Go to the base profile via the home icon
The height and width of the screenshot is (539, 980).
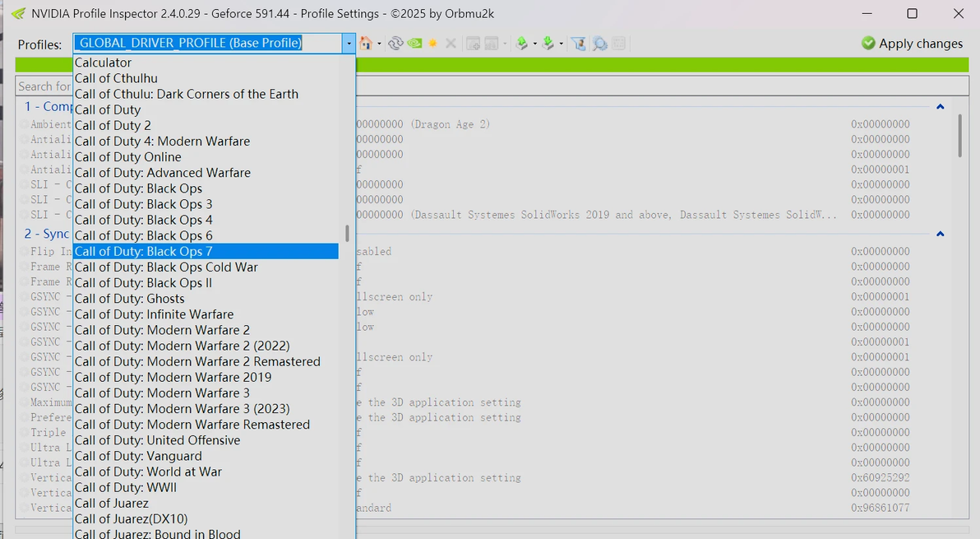click(x=366, y=43)
